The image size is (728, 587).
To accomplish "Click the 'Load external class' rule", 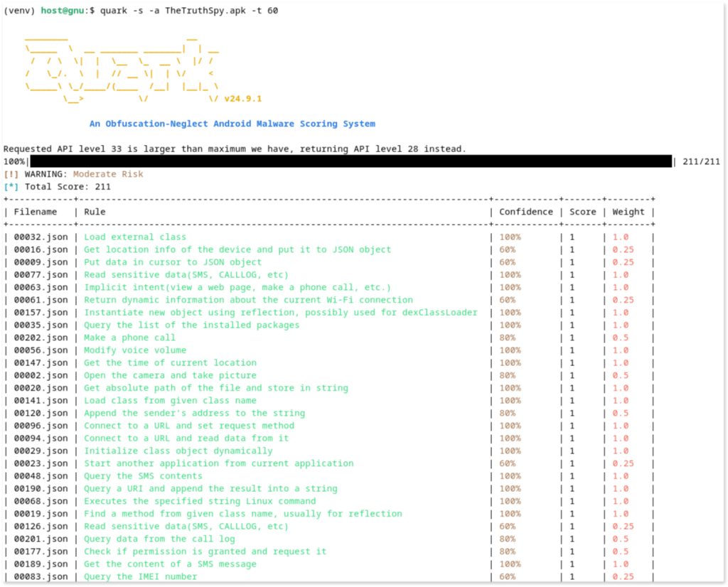I will click(135, 237).
